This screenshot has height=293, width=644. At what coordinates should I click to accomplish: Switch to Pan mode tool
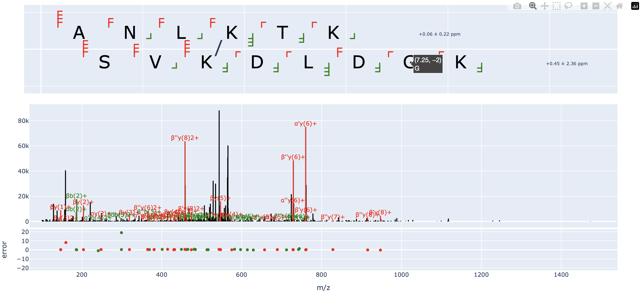(x=545, y=6)
